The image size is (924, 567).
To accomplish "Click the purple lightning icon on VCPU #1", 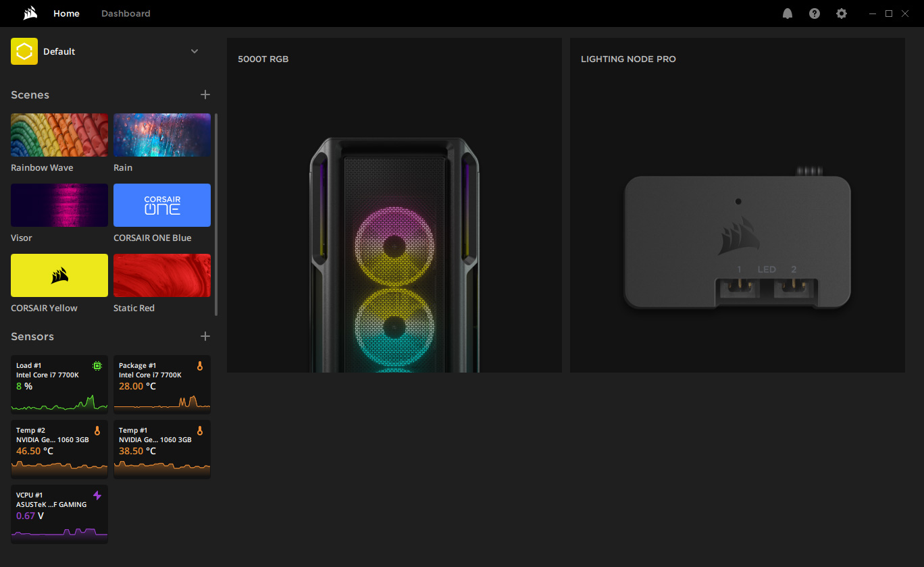I will (97, 495).
